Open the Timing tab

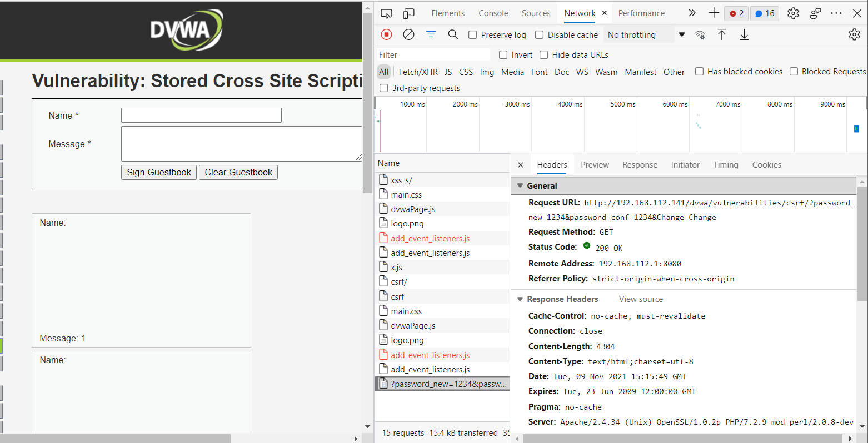(726, 165)
